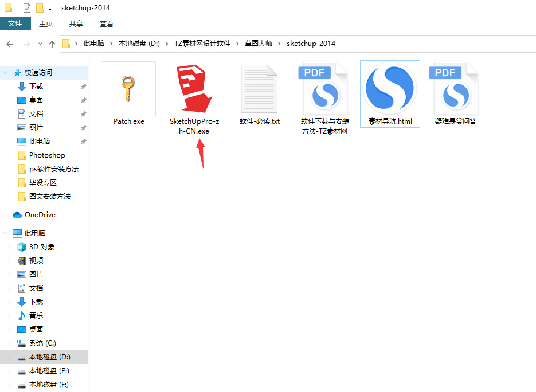Expand the OneDrive tree node
The image size is (536, 392).
click(x=5, y=215)
